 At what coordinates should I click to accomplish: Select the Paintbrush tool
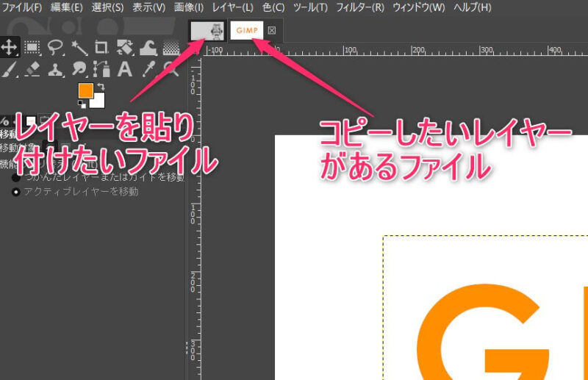pyautogui.click(x=10, y=69)
